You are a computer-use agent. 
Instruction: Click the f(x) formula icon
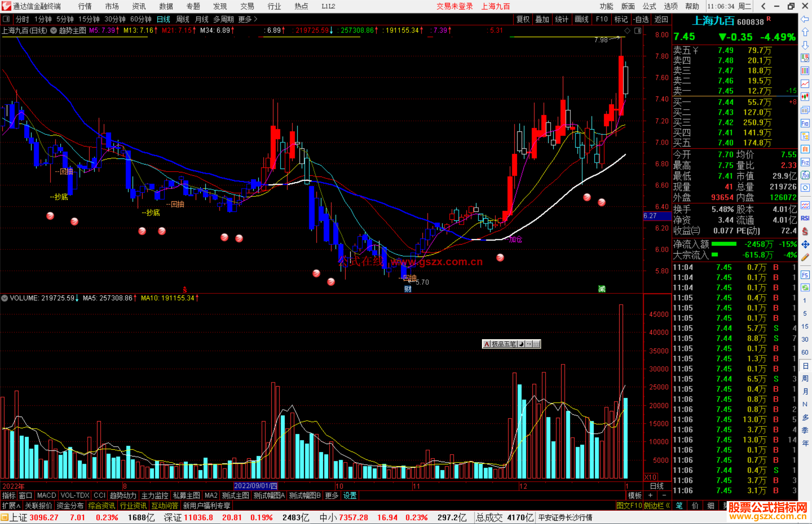coord(805,175)
